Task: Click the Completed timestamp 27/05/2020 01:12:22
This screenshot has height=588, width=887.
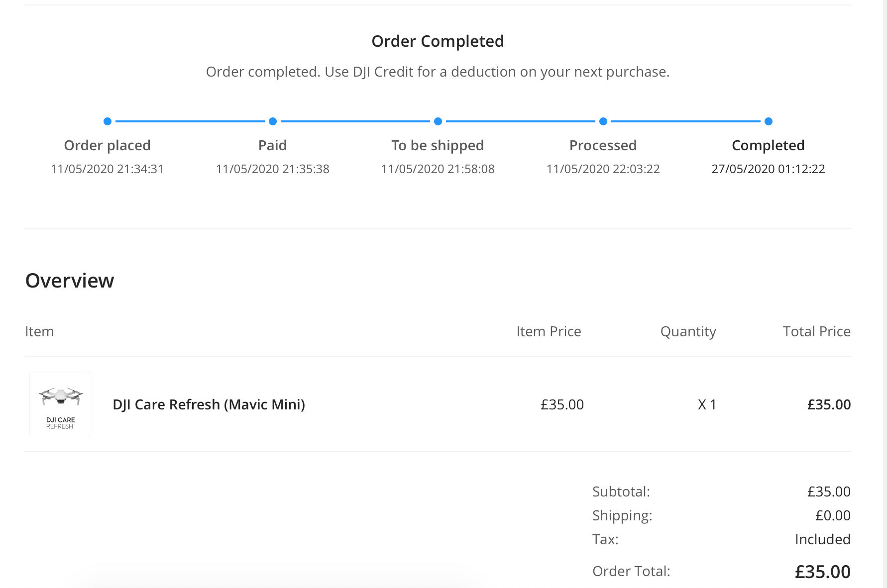Action: point(768,169)
